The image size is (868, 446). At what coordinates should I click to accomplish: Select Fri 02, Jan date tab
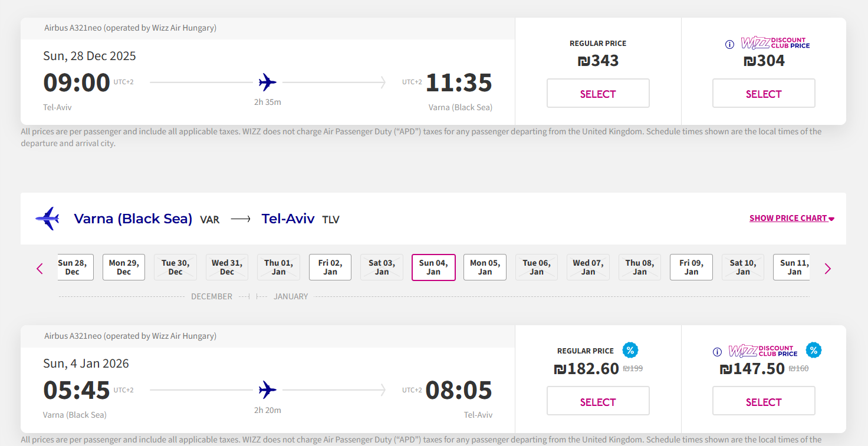(330, 267)
